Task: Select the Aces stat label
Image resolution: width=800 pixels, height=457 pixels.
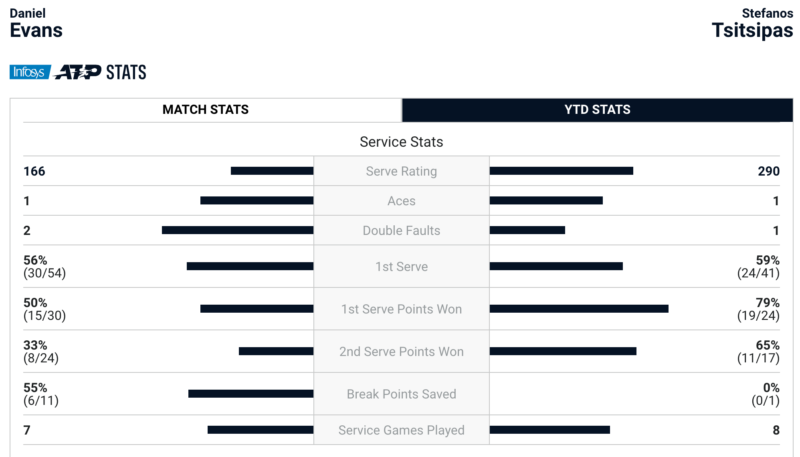Action: (x=402, y=201)
